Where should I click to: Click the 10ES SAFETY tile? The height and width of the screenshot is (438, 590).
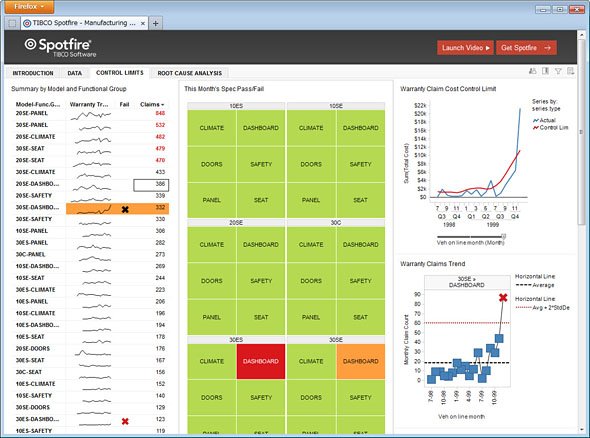261,164
